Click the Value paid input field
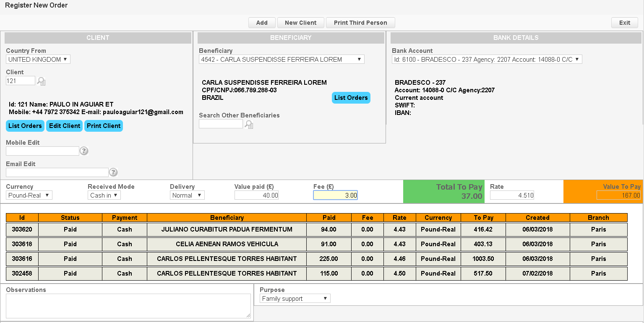The image size is (644, 323). [256, 195]
